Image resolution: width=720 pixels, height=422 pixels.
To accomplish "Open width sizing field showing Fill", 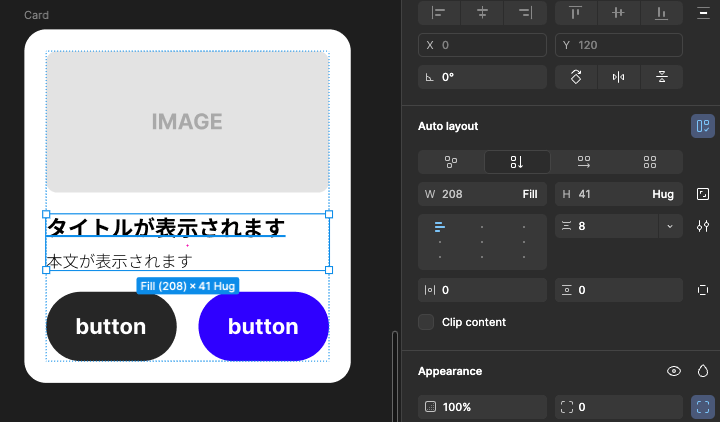I will click(x=482, y=194).
